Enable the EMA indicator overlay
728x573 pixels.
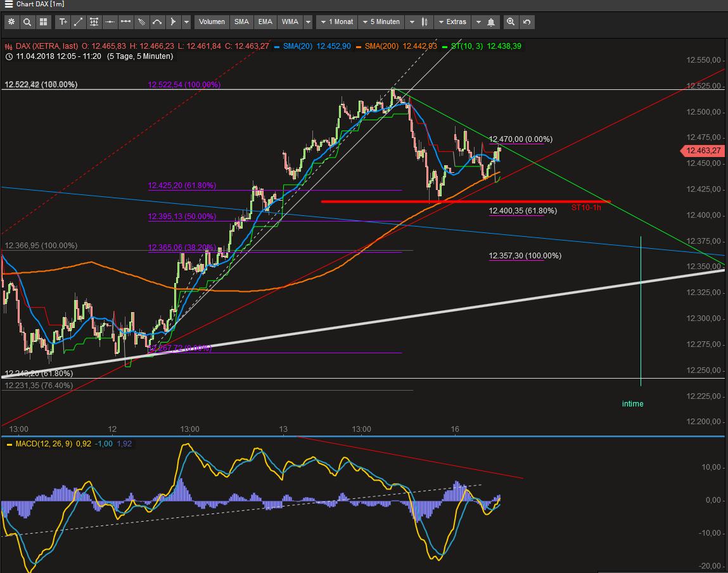pyautogui.click(x=265, y=22)
